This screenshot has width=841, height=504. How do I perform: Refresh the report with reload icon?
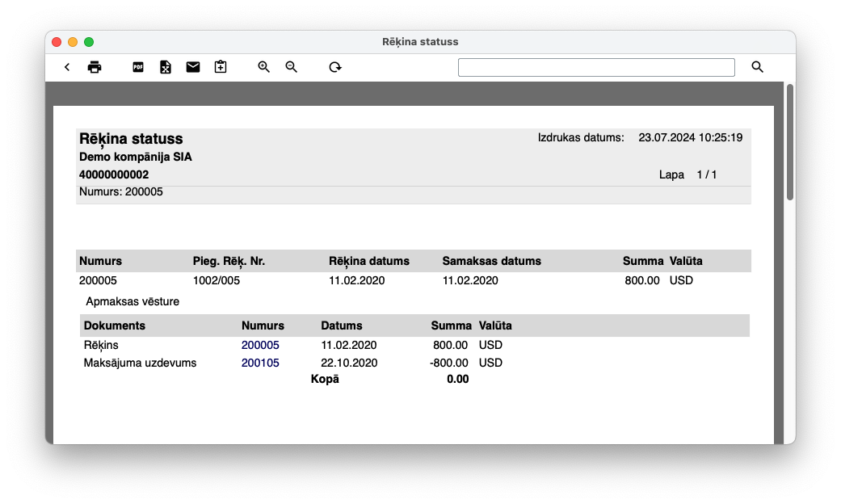click(x=335, y=67)
